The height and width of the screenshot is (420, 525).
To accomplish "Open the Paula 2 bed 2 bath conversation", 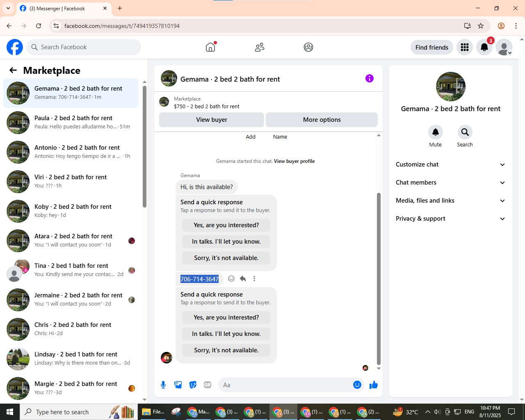I will coord(71,122).
